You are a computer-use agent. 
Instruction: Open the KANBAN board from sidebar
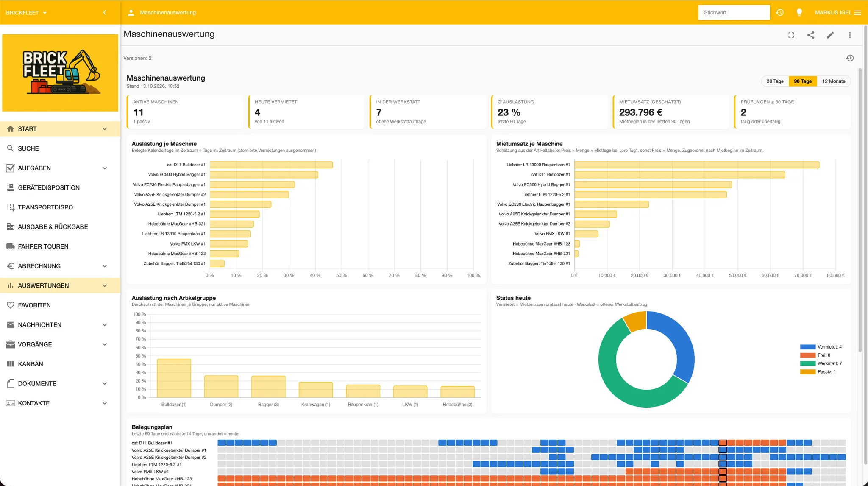click(x=60, y=364)
